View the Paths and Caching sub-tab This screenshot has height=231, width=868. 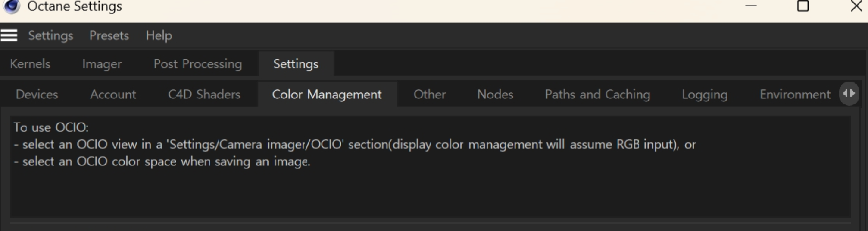coord(597,95)
